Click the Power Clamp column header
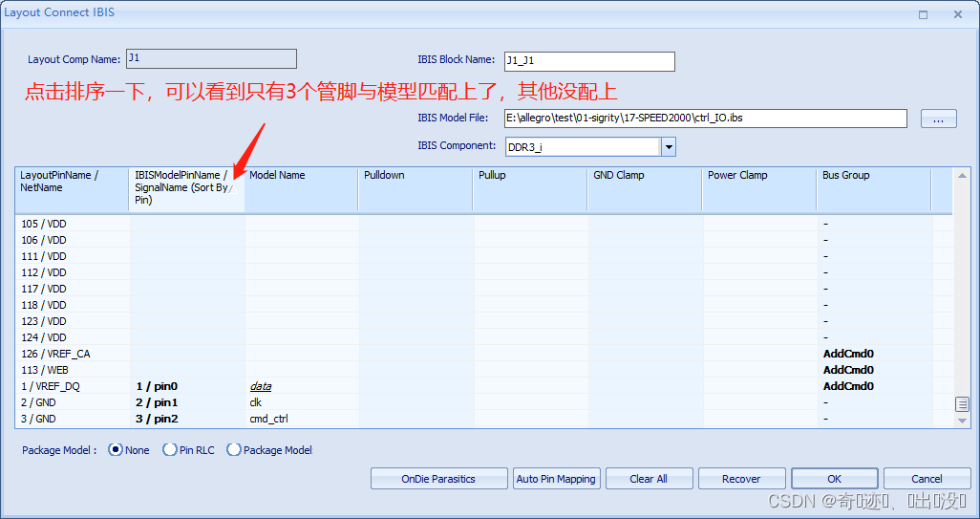Image resolution: width=980 pixels, height=519 pixels. pyautogui.click(x=759, y=189)
